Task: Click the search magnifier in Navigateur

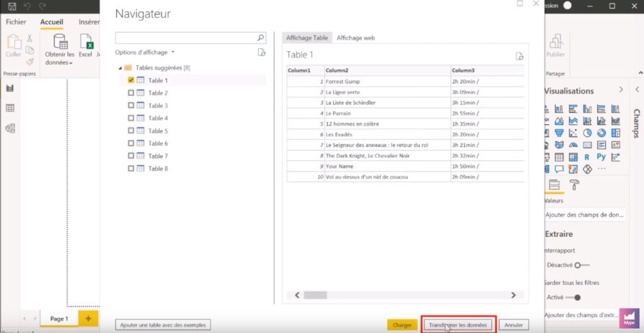Action: 260,38
